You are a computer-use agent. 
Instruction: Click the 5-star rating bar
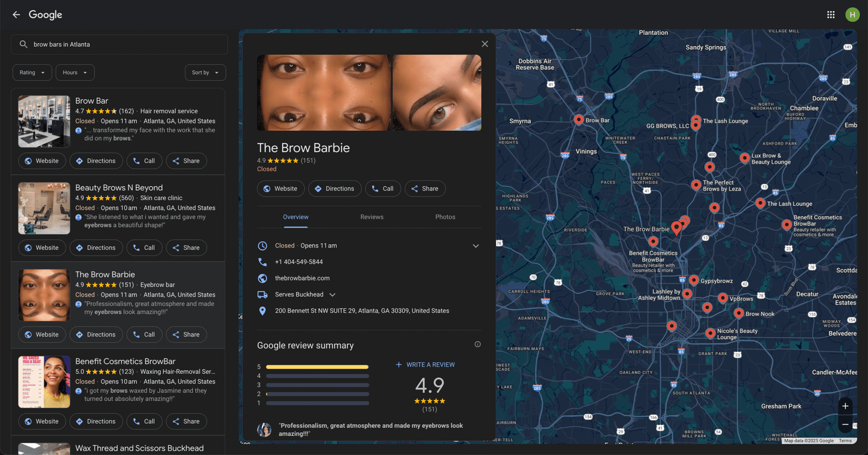tap(317, 367)
